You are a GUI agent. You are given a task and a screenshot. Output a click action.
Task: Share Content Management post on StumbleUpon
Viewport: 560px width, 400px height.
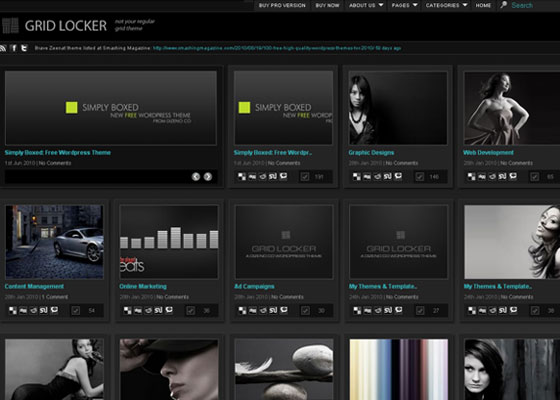(x=44, y=310)
